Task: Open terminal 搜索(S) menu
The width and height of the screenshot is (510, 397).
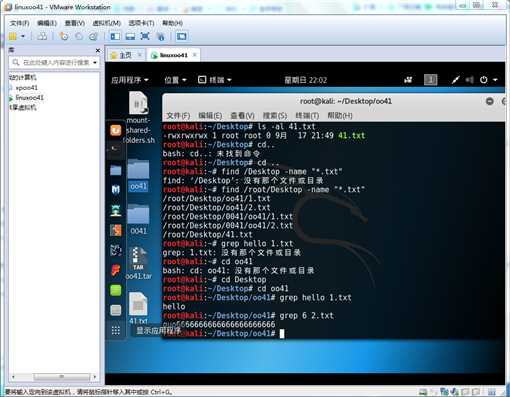Action: click(x=275, y=116)
